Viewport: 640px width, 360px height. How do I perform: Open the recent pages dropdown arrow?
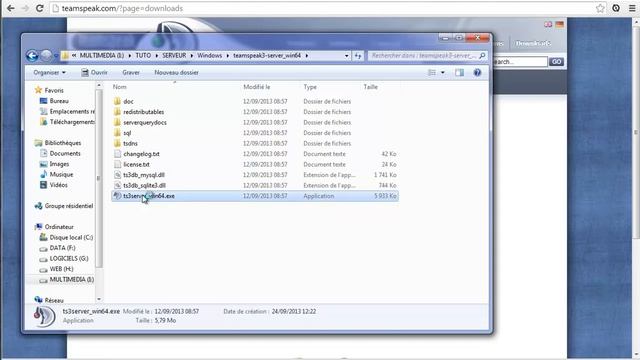56,56
